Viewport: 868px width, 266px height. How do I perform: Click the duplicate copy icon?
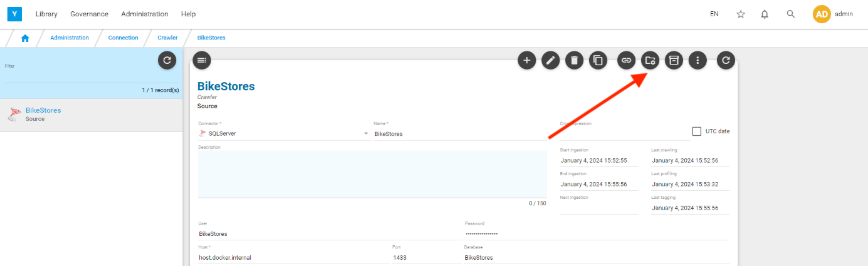coord(598,61)
